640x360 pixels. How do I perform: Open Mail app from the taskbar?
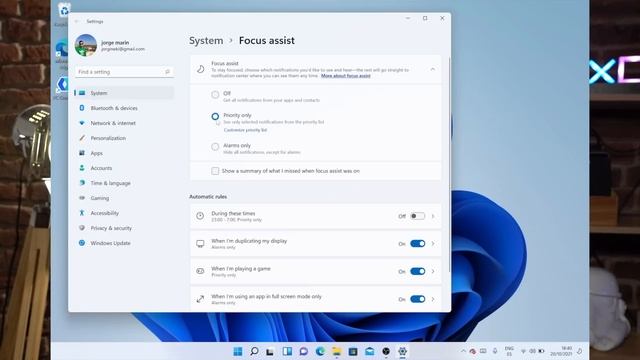(x=369, y=351)
